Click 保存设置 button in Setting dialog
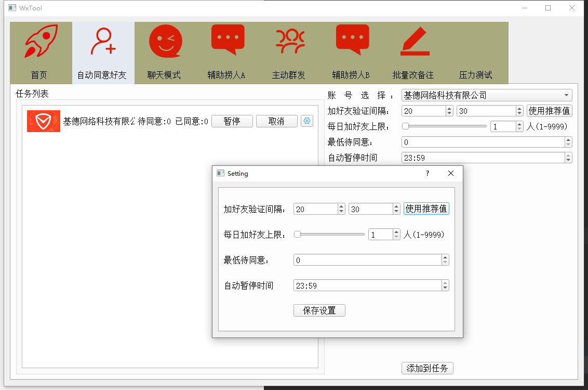The image size is (588, 390). coord(319,310)
